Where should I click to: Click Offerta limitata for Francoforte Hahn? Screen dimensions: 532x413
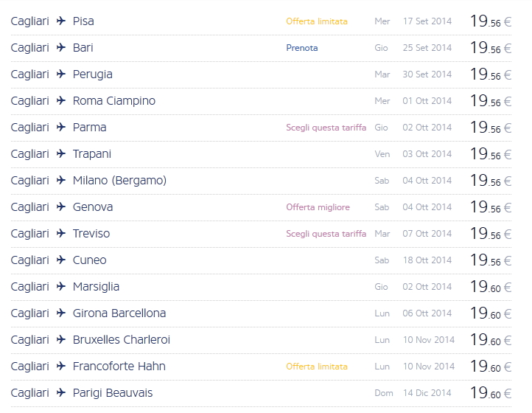pos(317,367)
